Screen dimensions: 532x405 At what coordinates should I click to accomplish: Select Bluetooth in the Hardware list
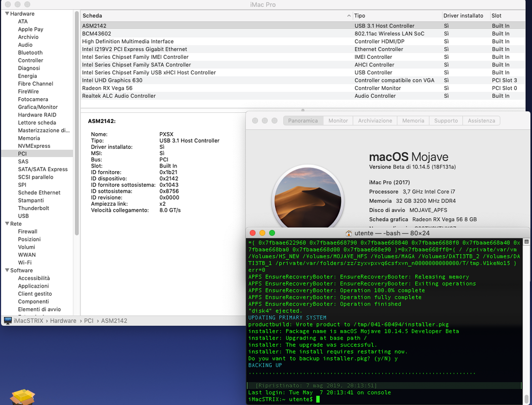point(30,53)
